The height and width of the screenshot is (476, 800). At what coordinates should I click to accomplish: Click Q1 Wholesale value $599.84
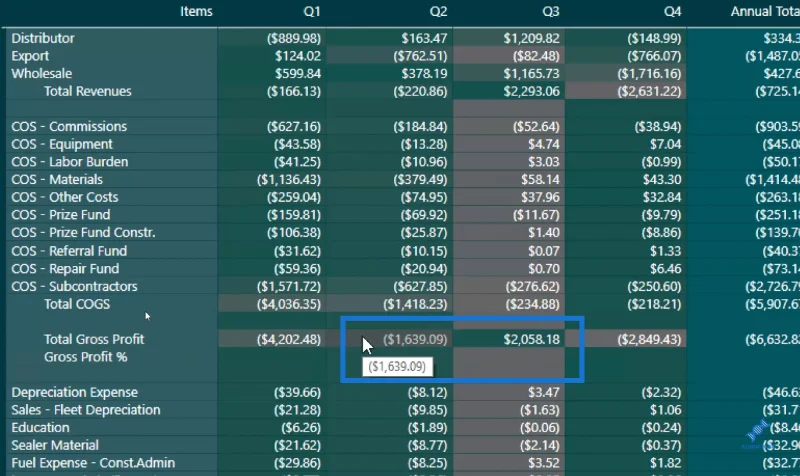pyautogui.click(x=298, y=73)
